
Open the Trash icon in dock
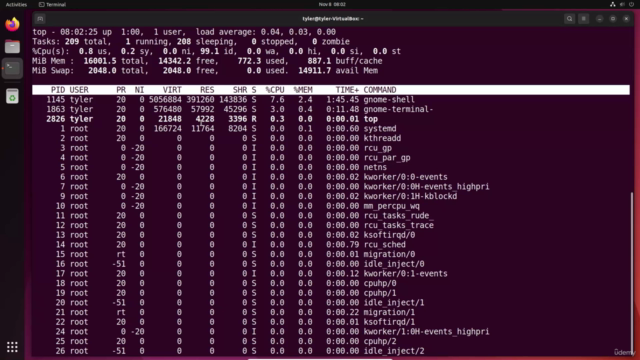[x=12, y=96]
